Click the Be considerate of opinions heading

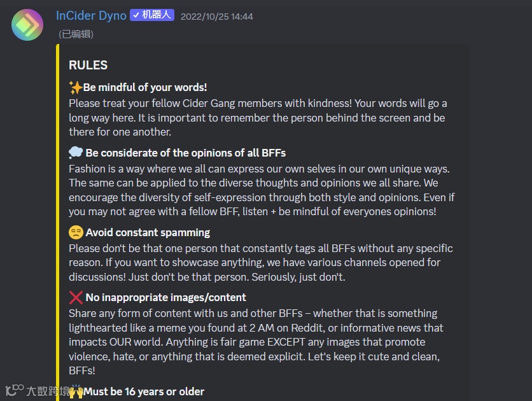tap(185, 153)
